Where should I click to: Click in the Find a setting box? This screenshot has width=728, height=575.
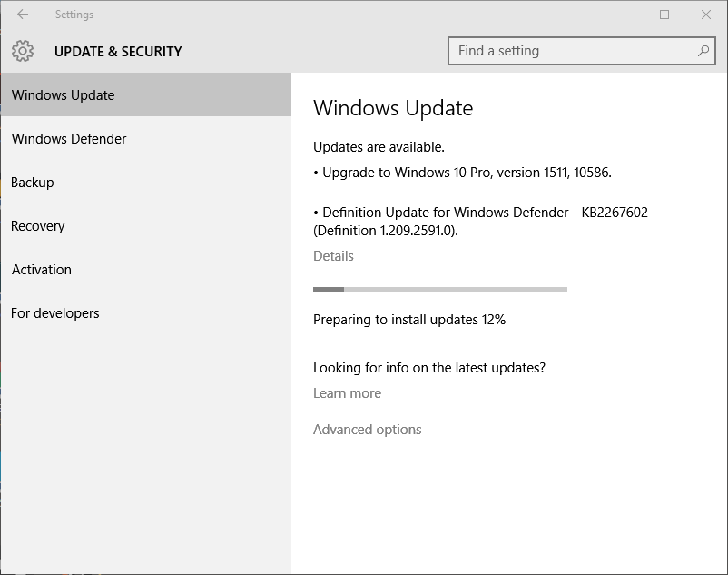[x=581, y=51]
